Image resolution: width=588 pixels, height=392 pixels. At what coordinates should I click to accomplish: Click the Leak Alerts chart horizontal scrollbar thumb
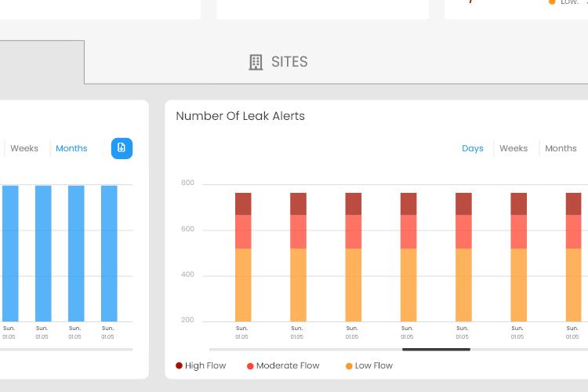(x=436, y=349)
